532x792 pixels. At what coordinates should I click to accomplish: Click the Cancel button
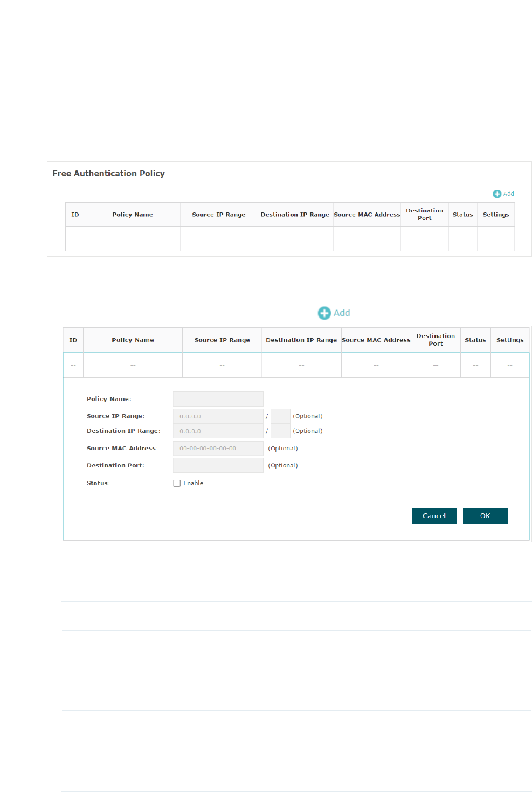(x=434, y=516)
